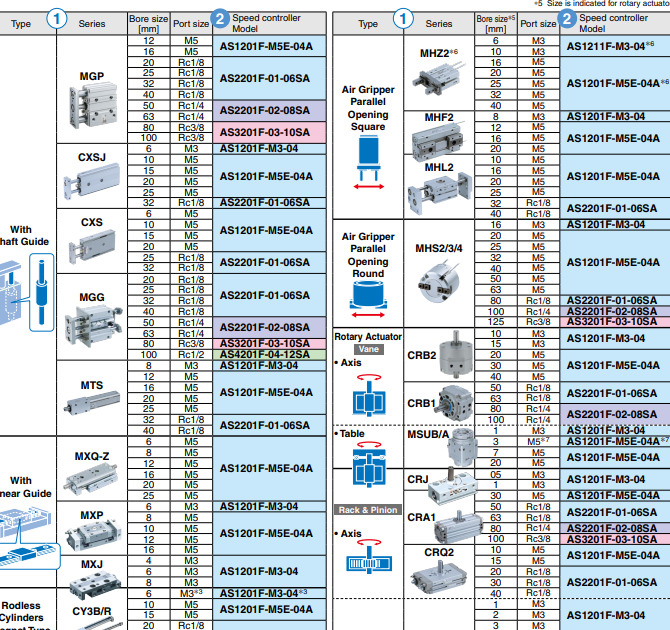Click the MHL2 series label
The image size is (670, 630).
438,167
